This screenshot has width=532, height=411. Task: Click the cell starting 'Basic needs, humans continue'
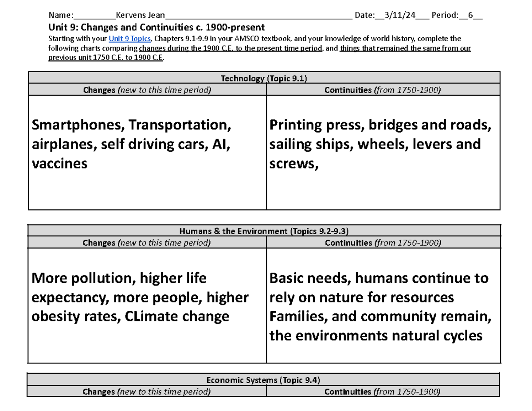(x=383, y=305)
